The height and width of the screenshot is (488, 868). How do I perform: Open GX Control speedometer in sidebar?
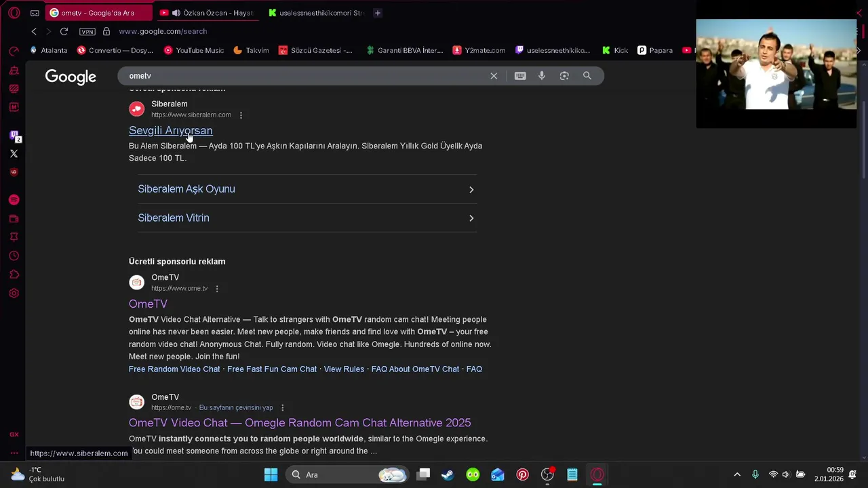click(14, 52)
